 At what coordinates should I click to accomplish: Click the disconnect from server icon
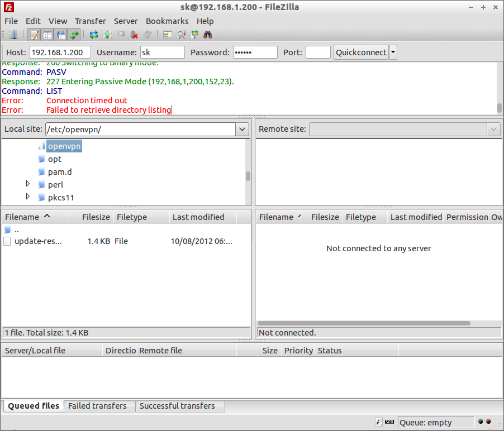[x=134, y=35]
